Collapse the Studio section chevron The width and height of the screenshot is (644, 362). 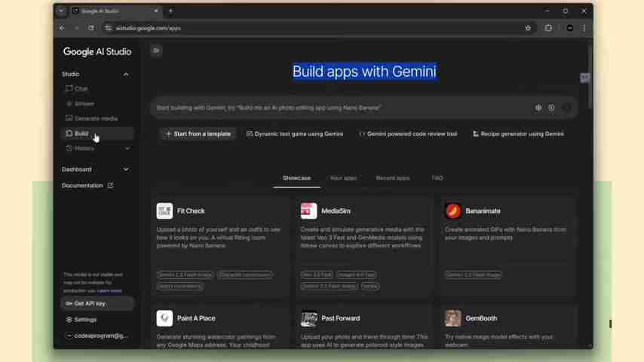tap(126, 75)
